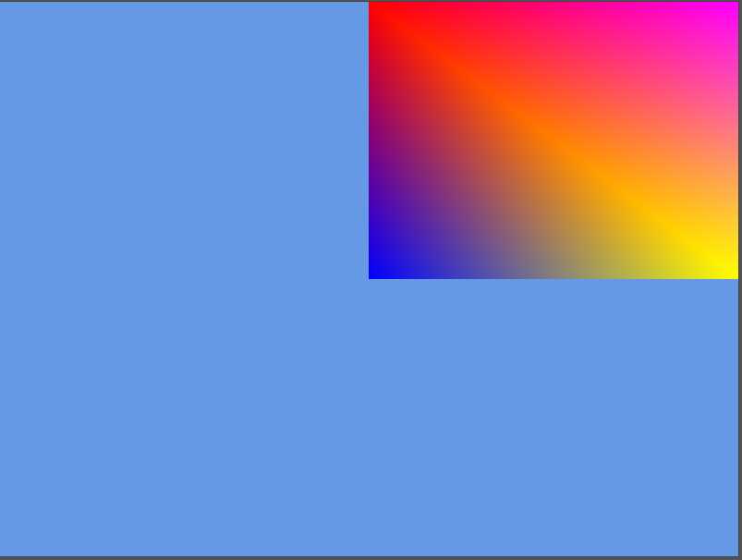The image size is (742, 560).
Task: Click the blue canvas's bottom-right corner
Action: 736,554
